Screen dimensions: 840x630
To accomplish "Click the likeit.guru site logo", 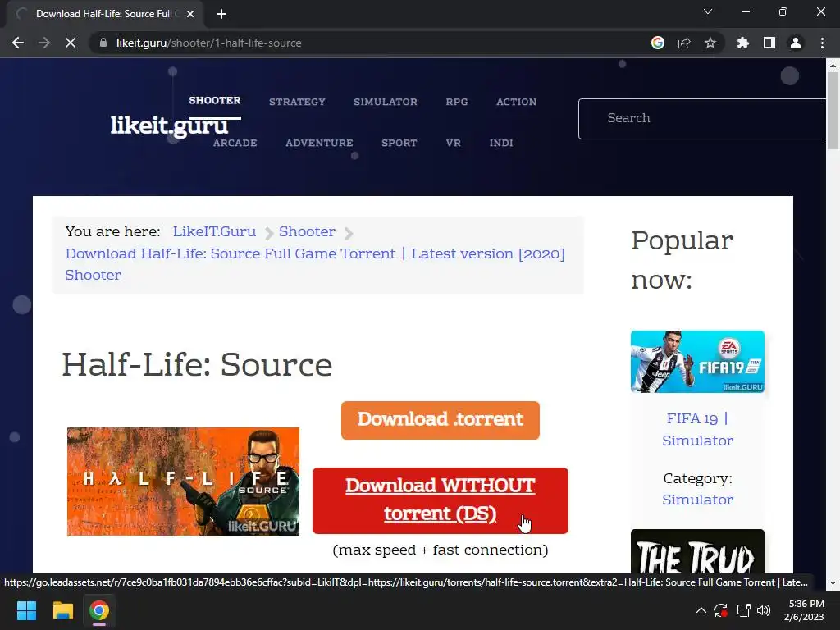I will coord(169,126).
